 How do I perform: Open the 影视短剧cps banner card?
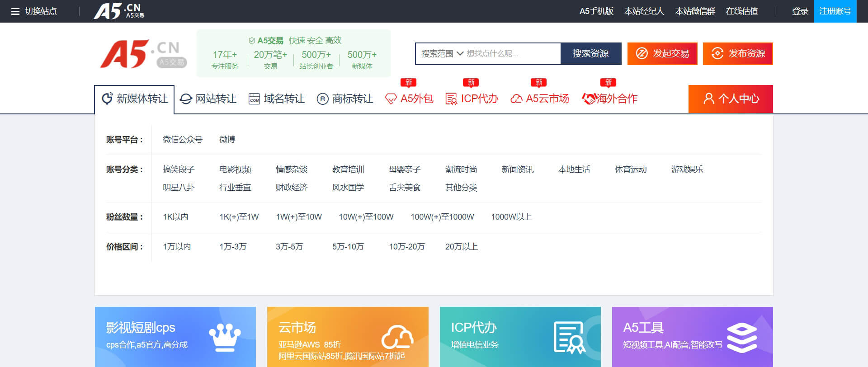(x=175, y=337)
